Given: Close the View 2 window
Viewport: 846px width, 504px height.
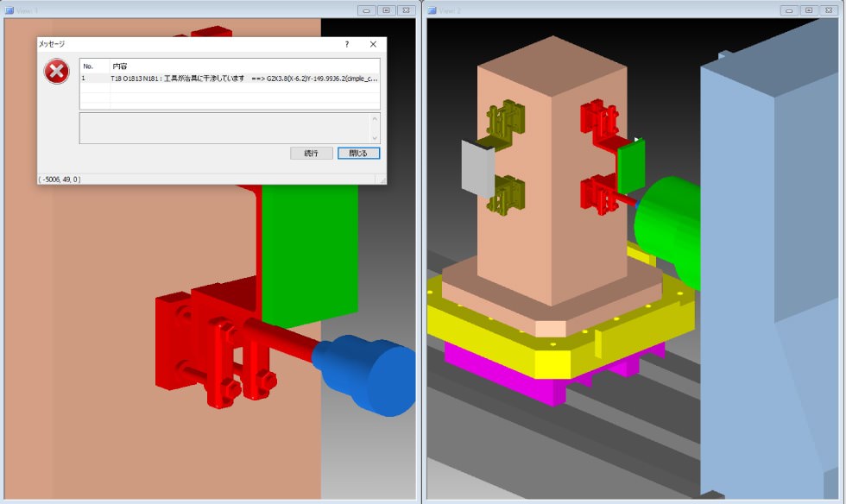Looking at the screenshot, I should (829, 10).
